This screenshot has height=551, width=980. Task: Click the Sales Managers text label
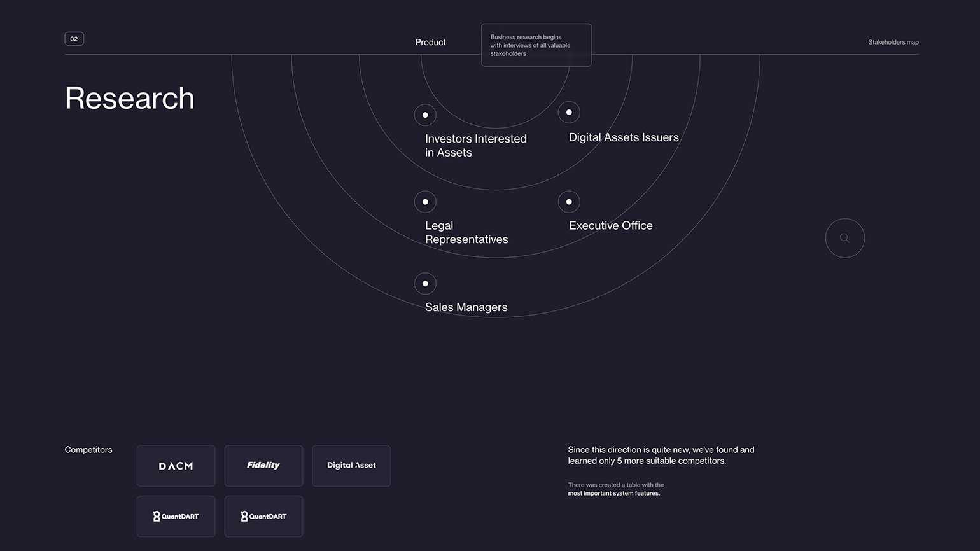point(466,307)
